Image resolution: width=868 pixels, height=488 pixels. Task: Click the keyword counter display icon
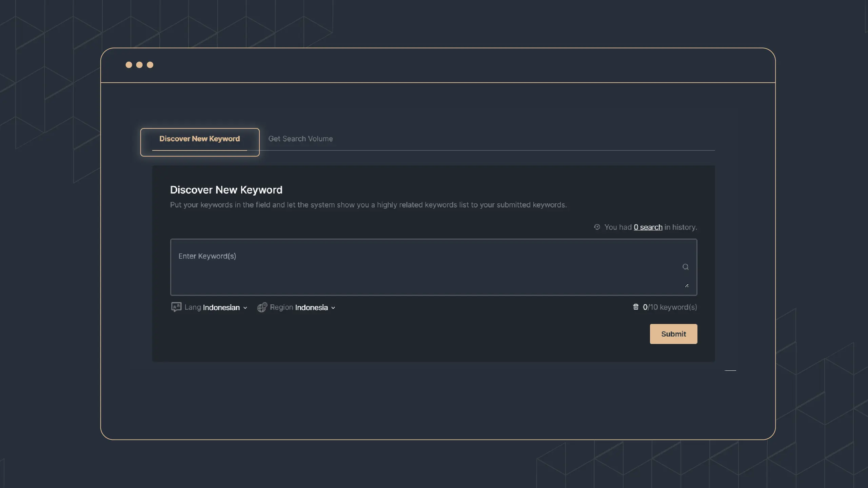[635, 307]
